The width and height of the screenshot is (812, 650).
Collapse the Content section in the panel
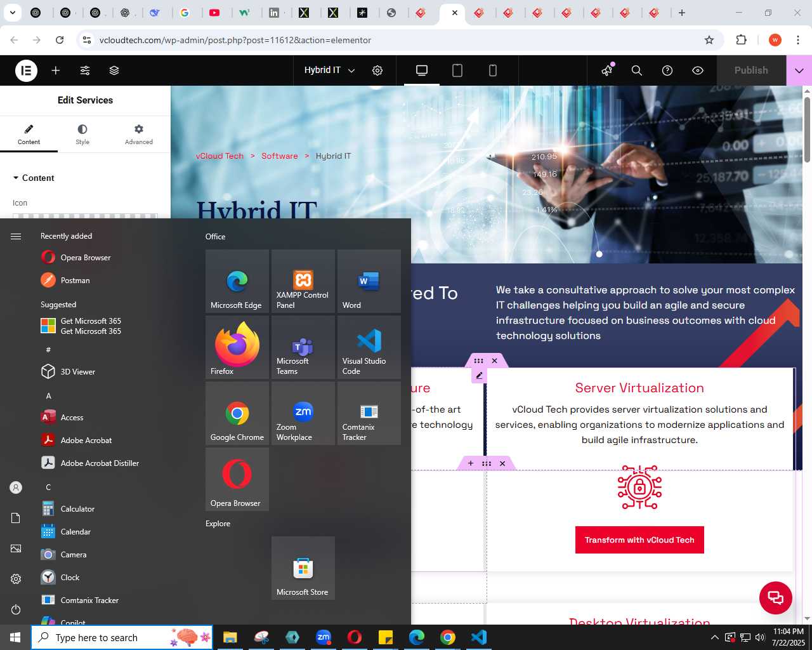pos(34,178)
